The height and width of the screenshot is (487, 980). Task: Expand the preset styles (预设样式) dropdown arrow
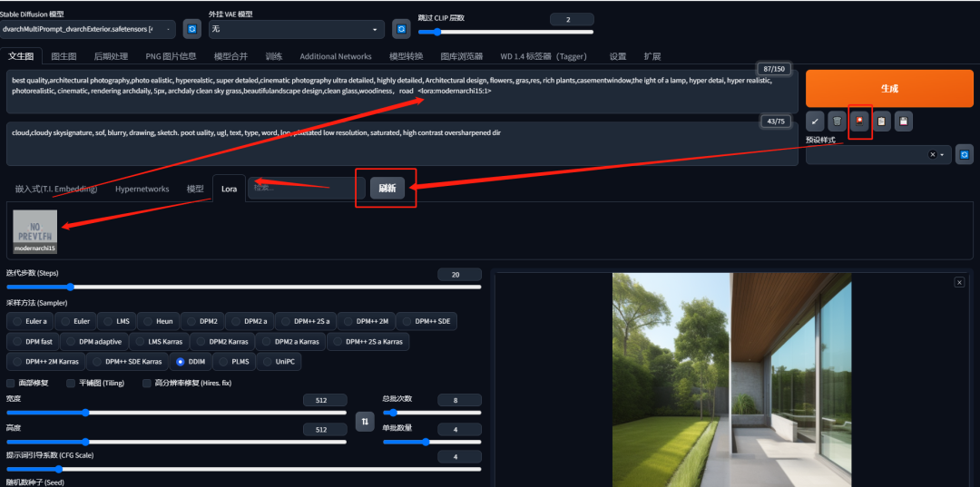pyautogui.click(x=942, y=155)
